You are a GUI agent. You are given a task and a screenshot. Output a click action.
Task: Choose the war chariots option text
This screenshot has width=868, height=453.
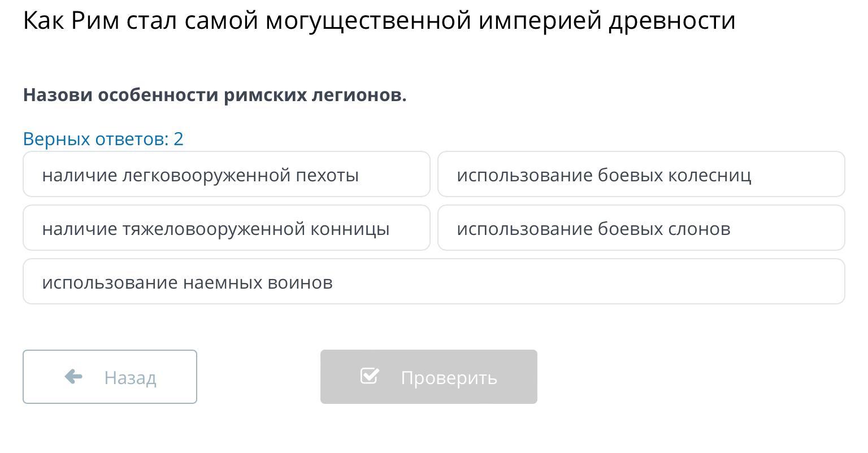604,175
